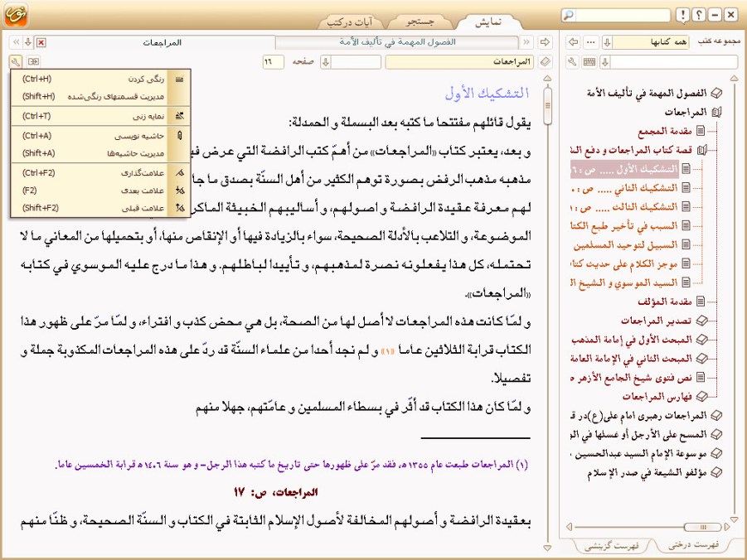Expand the تصدير المراجعات tree node
This screenshot has height=560, width=747.
point(701,321)
